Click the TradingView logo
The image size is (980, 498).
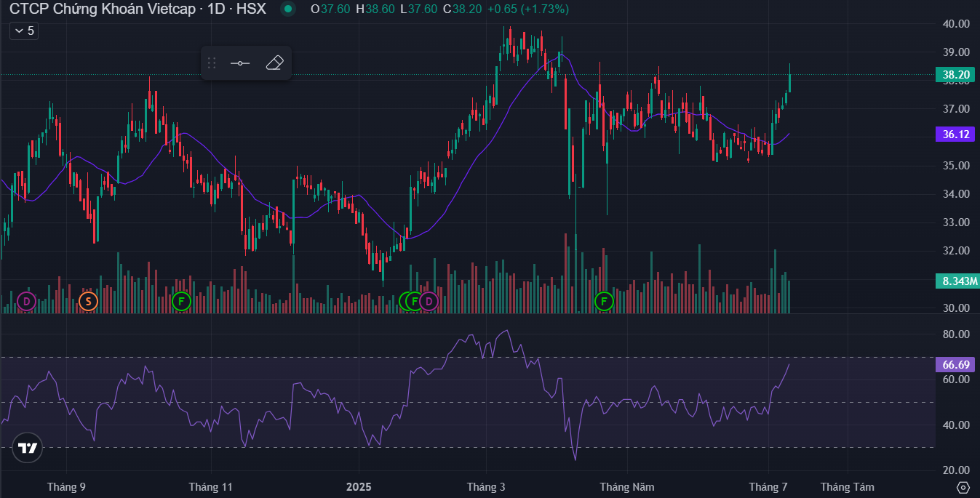28,448
